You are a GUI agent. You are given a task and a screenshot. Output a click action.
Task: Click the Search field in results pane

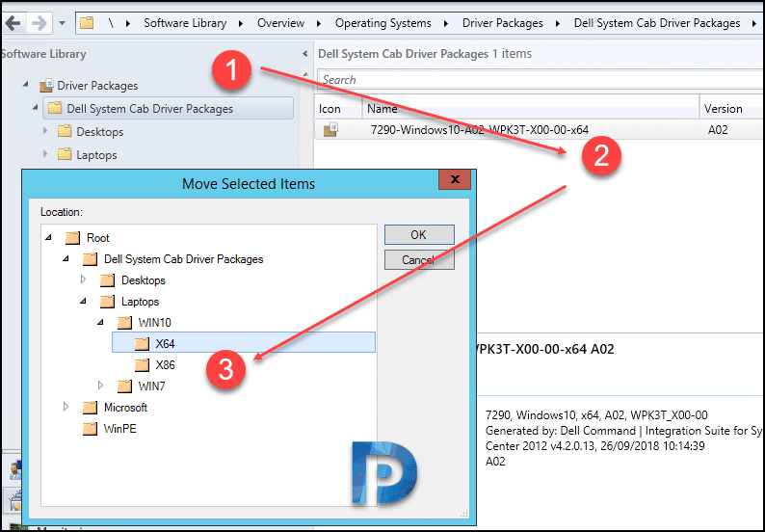coord(541,80)
